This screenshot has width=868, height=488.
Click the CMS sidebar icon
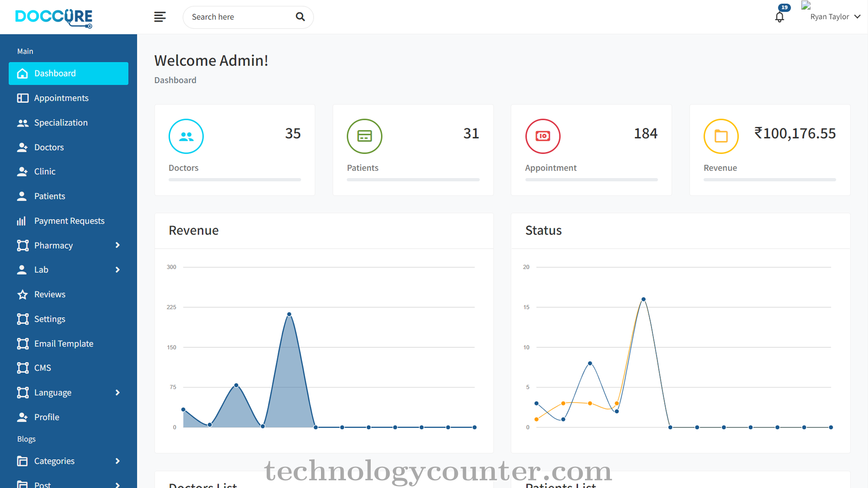[23, 368]
